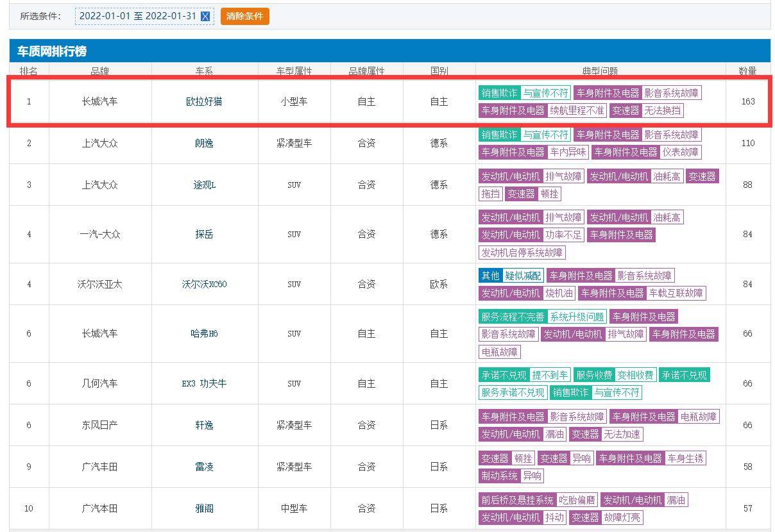
Task: Select the 车载互联故障 issue tag
Action: 676,293
